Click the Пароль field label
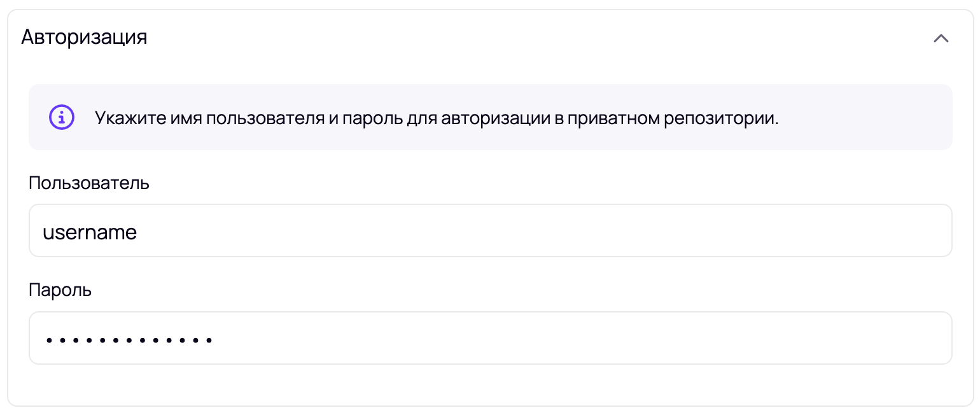The image size is (980, 415). (60, 291)
